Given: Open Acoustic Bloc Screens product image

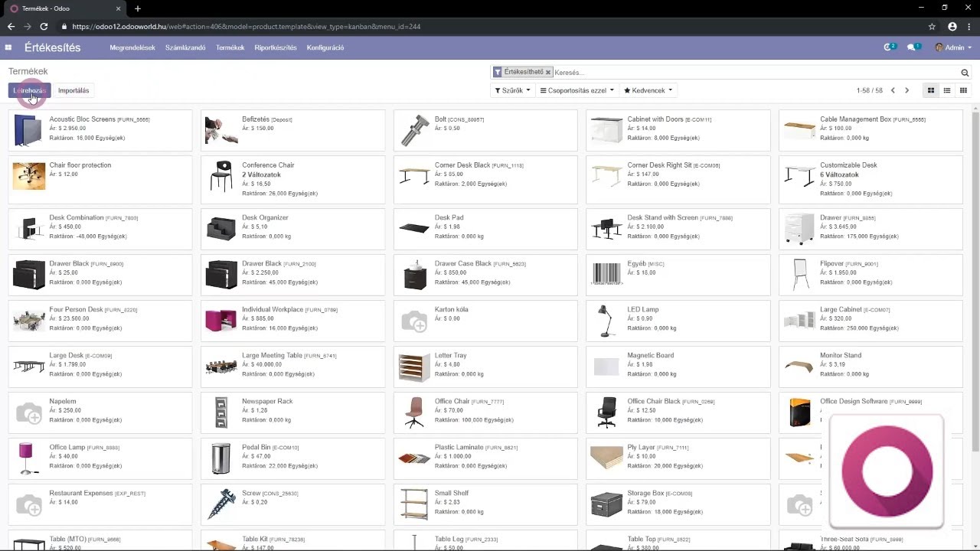Looking at the screenshot, I should (29, 130).
